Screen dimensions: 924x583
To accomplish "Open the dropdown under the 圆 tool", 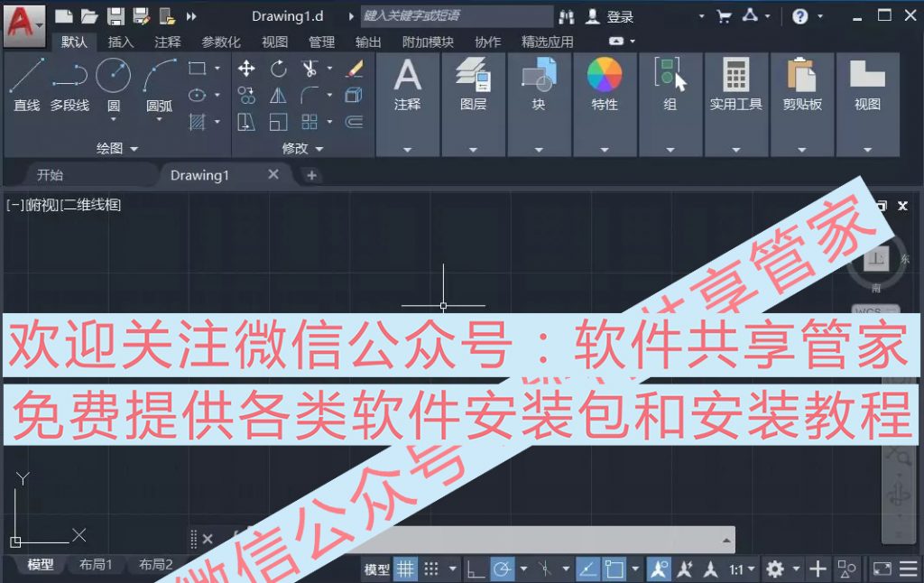I will [113, 120].
